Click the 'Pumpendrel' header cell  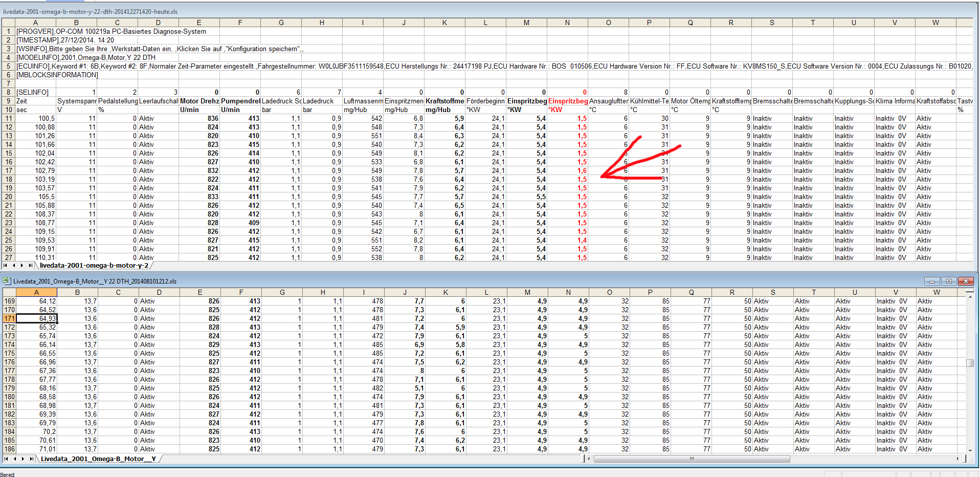click(x=240, y=101)
